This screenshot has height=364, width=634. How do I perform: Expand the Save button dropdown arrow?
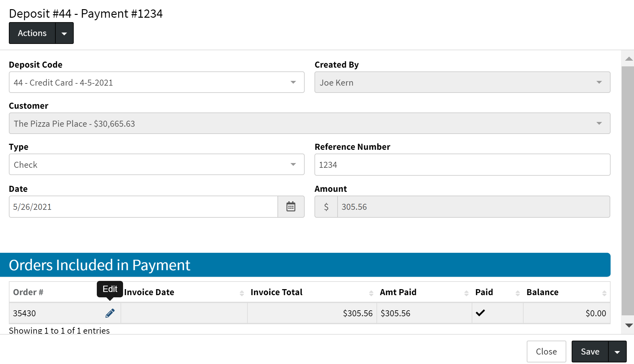[x=617, y=352]
